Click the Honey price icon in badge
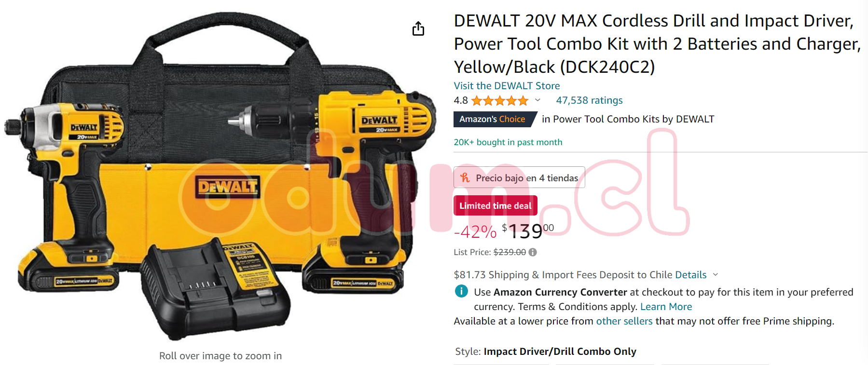This screenshot has width=868, height=365. (465, 178)
